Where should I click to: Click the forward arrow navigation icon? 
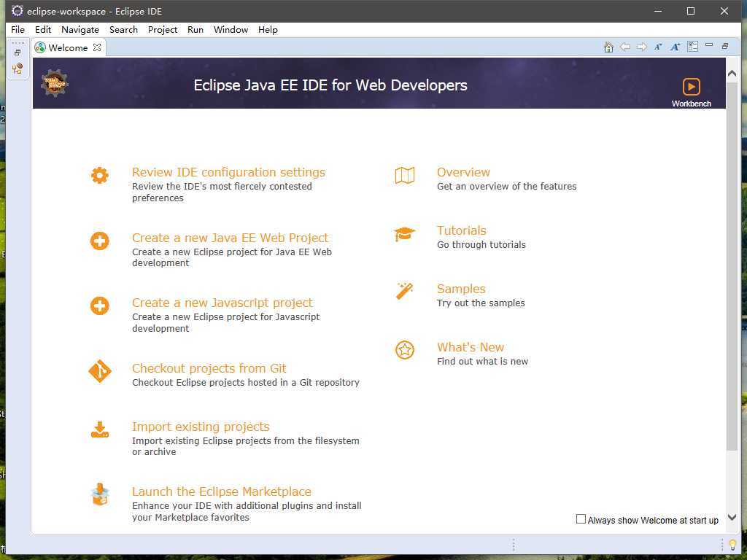point(642,47)
